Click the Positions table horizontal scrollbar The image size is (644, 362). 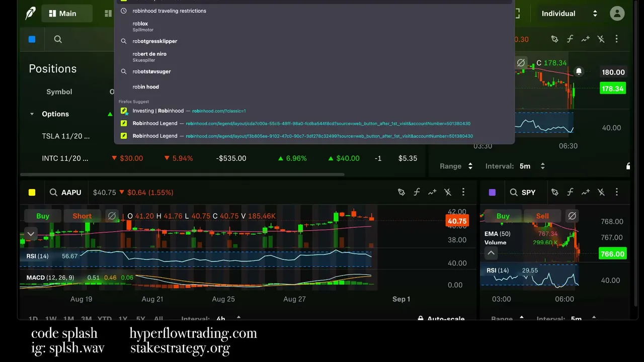tap(182, 174)
